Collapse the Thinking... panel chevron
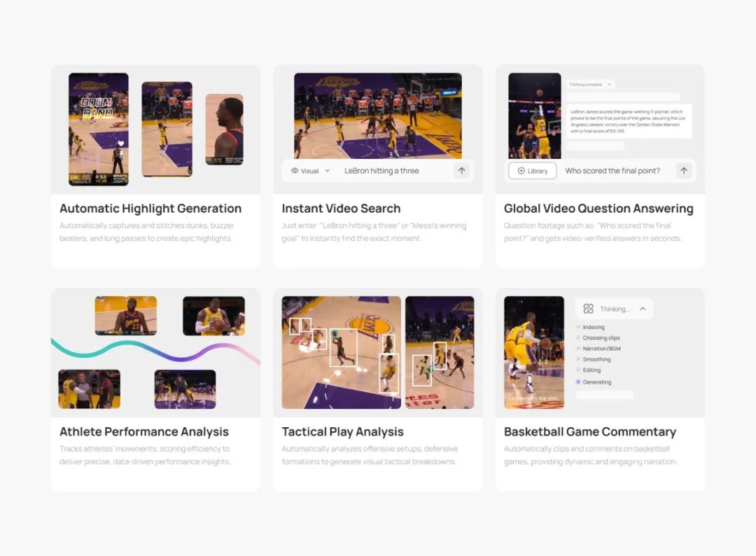756x556 pixels. (643, 309)
